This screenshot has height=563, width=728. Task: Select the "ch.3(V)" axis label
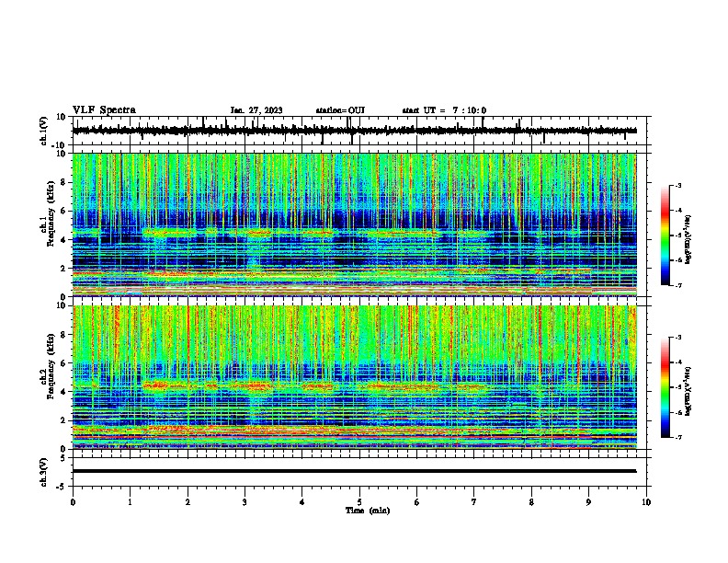[x=44, y=472]
